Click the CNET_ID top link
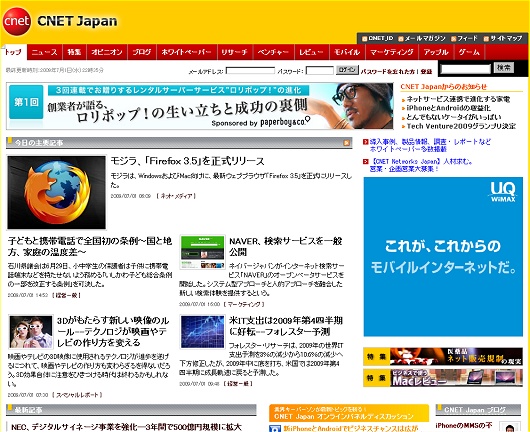 pyautogui.click(x=378, y=39)
